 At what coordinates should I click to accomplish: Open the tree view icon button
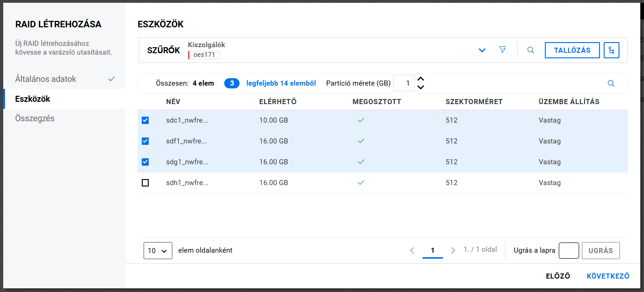pyautogui.click(x=612, y=50)
